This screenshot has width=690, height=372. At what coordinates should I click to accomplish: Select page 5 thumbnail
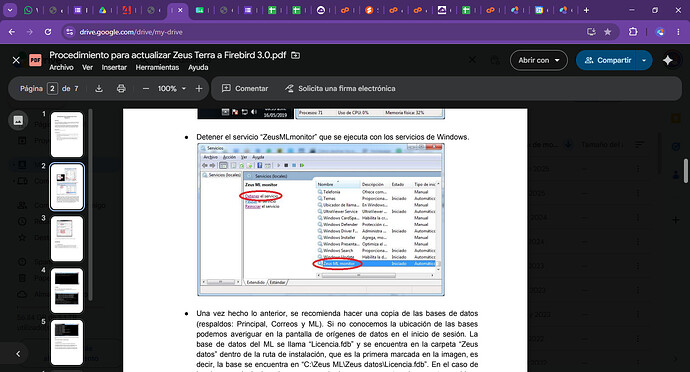tap(67, 342)
